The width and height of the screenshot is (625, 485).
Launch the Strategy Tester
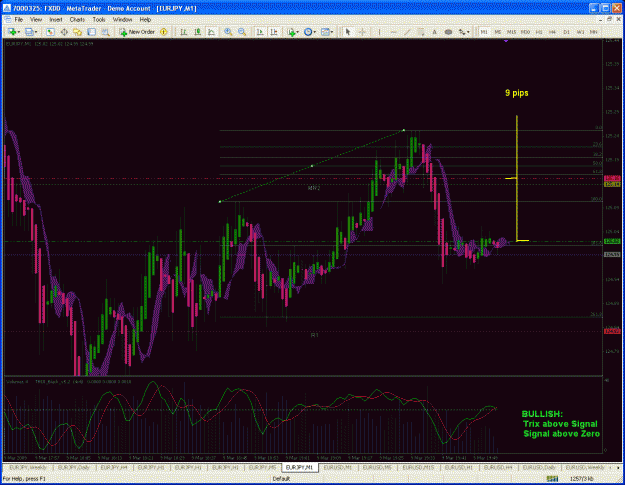pos(105,32)
